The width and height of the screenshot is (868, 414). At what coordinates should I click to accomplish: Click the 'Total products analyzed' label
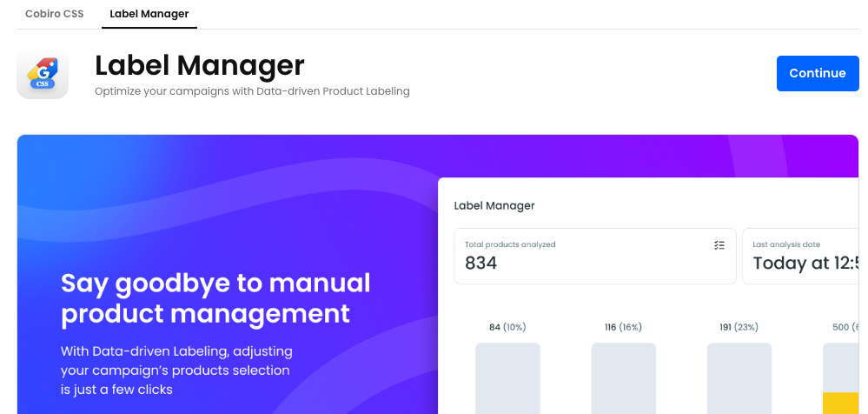click(510, 244)
